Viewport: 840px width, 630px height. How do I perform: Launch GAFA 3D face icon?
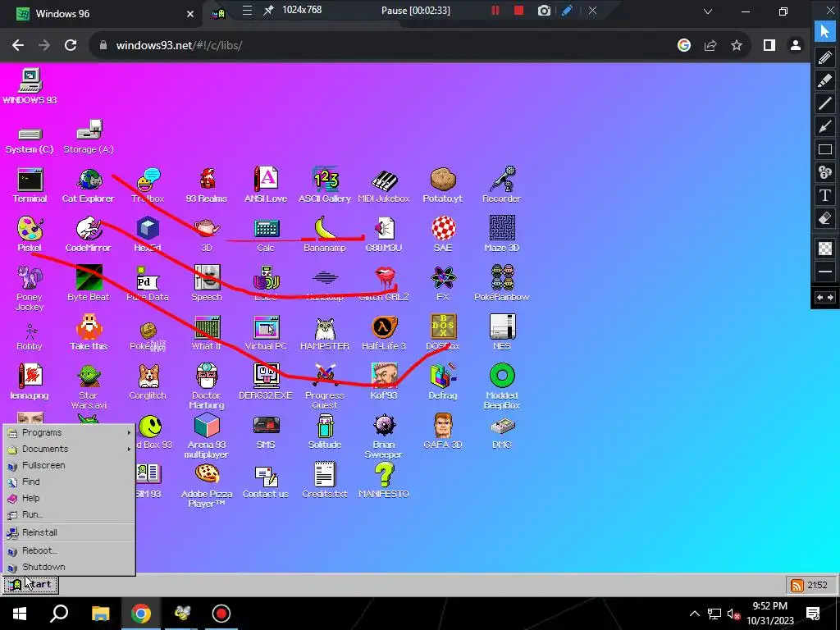click(x=442, y=431)
